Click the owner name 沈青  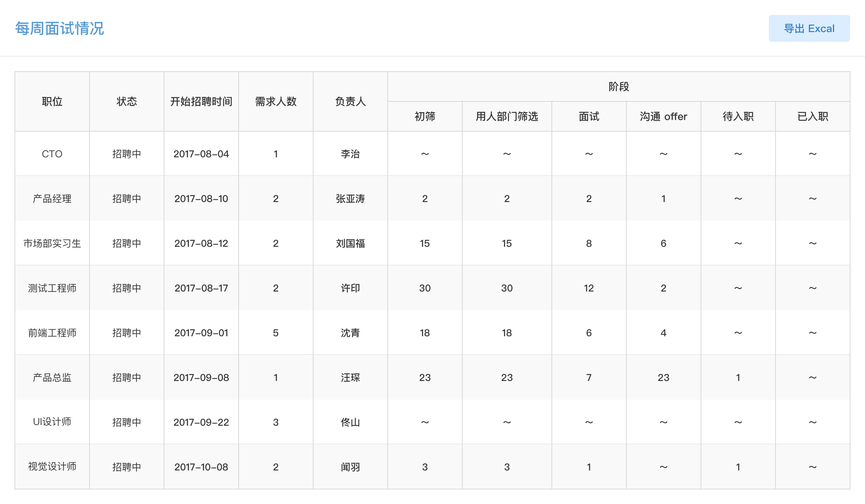pyautogui.click(x=350, y=333)
